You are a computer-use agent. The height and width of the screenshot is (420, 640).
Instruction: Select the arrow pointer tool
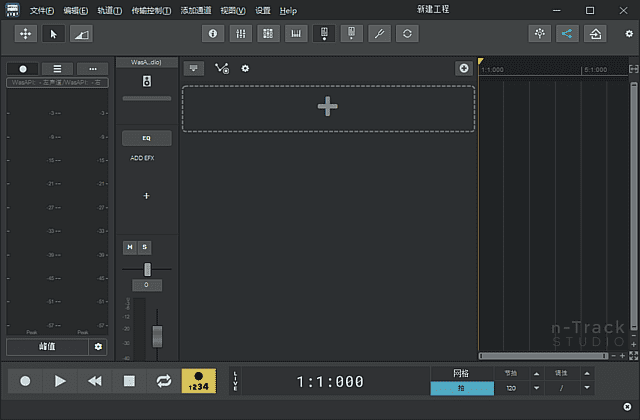54,33
